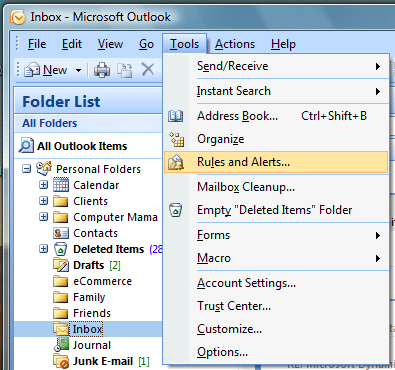Close the Tools menu via its header
395x370 pixels.
point(184,44)
